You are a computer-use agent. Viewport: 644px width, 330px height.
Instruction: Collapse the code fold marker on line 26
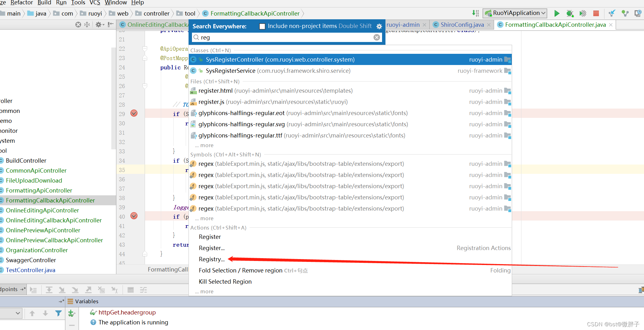coord(145,86)
